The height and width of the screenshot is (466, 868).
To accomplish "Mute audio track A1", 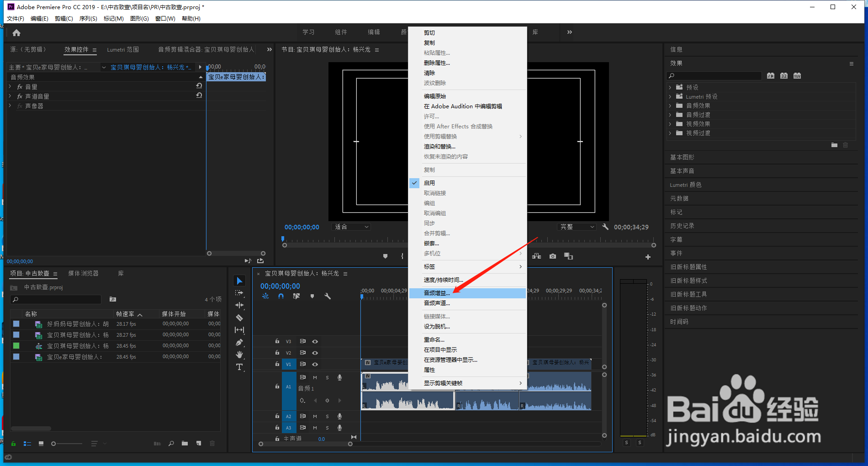I will click(x=315, y=377).
